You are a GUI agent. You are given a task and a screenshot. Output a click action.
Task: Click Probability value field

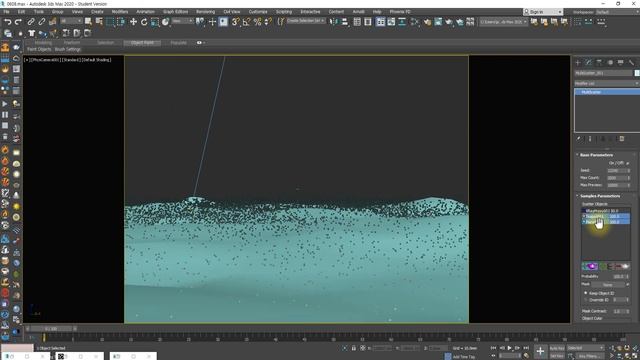pos(618,276)
